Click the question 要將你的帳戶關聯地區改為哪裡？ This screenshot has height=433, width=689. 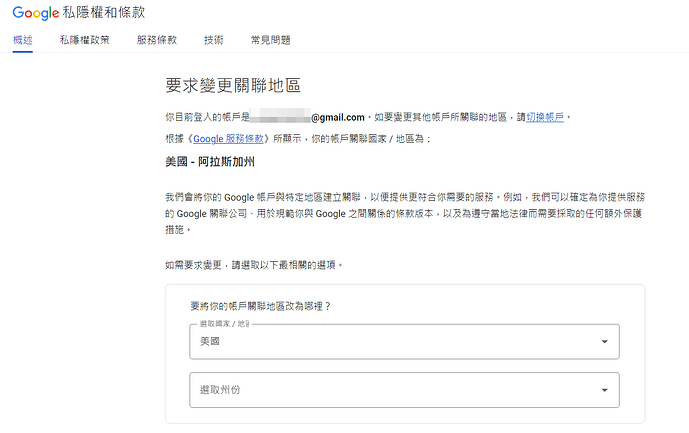[x=261, y=306]
